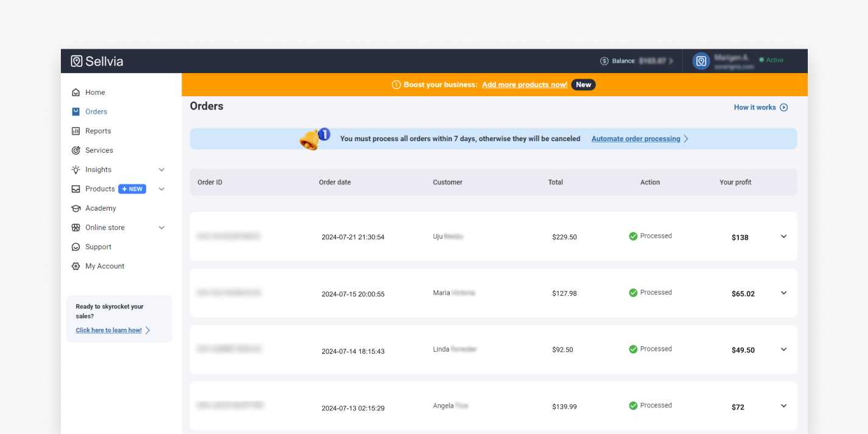Image resolution: width=868 pixels, height=434 pixels.
Task: Click the Services target icon
Action: click(x=76, y=150)
